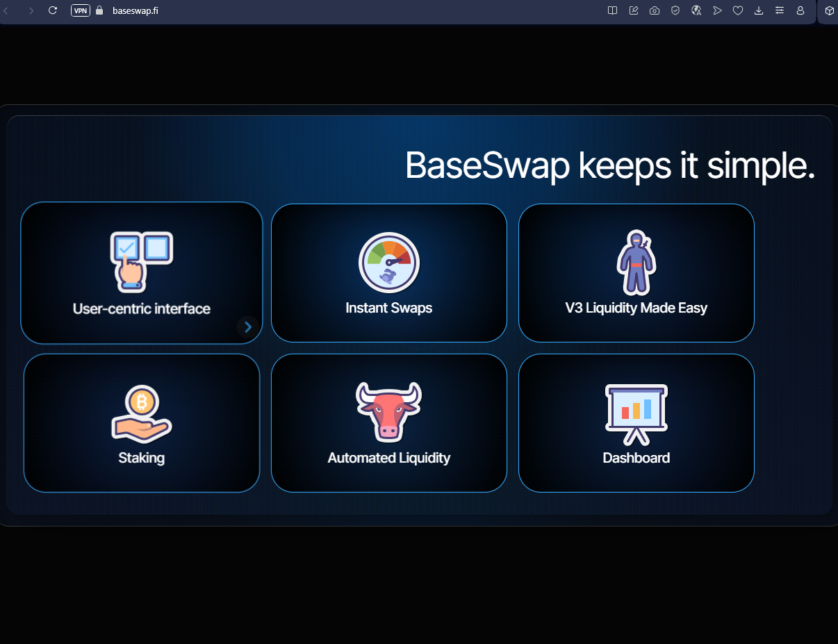Screen dimensions: 838x644
Task: Translate the page using the globe icon
Action: pos(696,10)
